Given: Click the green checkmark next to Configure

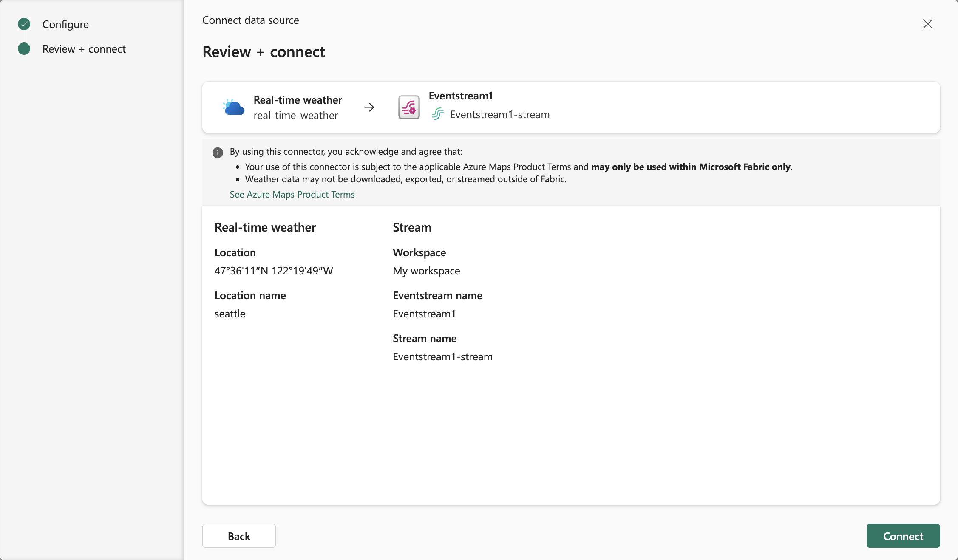Looking at the screenshot, I should tap(24, 24).
